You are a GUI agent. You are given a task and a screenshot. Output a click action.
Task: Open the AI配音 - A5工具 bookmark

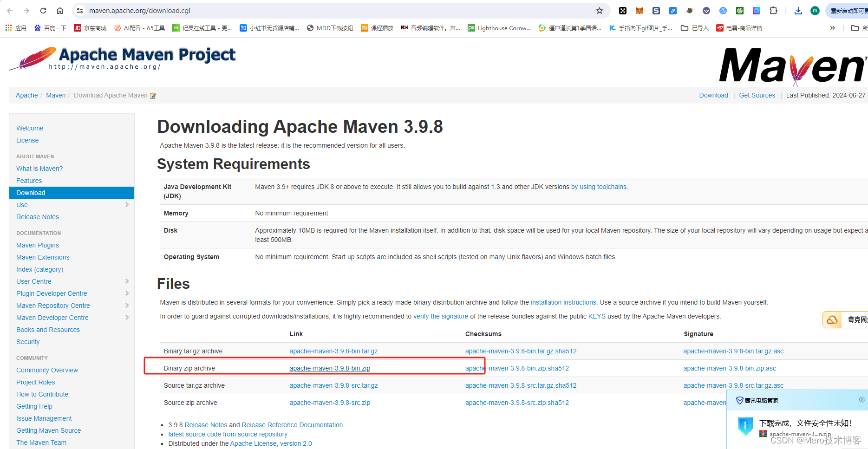[139, 28]
